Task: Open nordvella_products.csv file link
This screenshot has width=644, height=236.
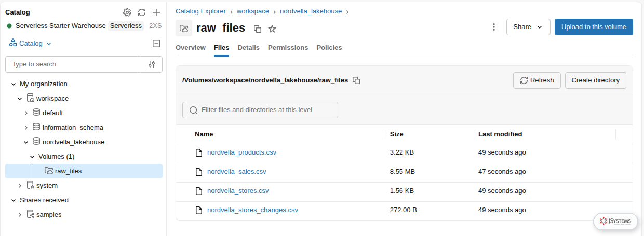Action: [242, 152]
